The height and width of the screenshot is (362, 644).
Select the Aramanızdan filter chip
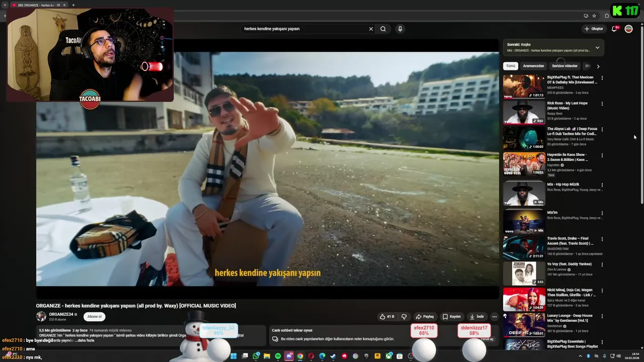(533, 66)
